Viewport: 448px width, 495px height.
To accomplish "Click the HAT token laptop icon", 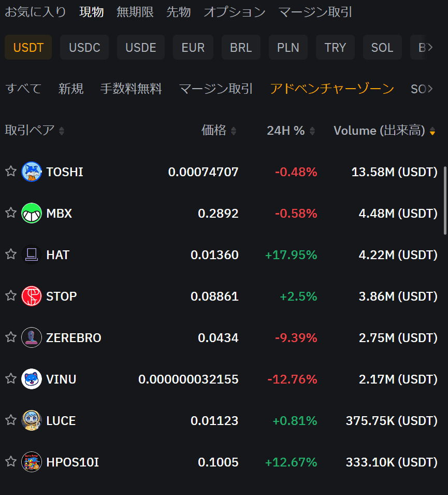I will point(32,254).
